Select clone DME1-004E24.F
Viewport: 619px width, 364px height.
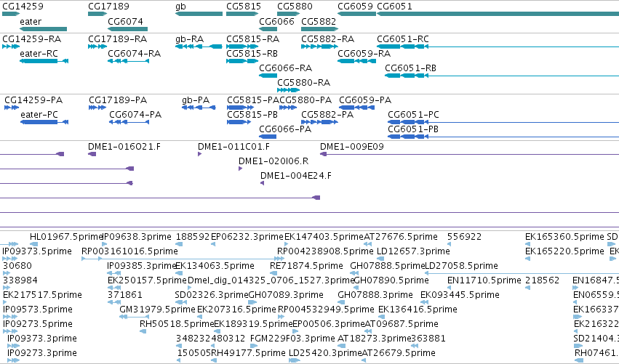296,176
